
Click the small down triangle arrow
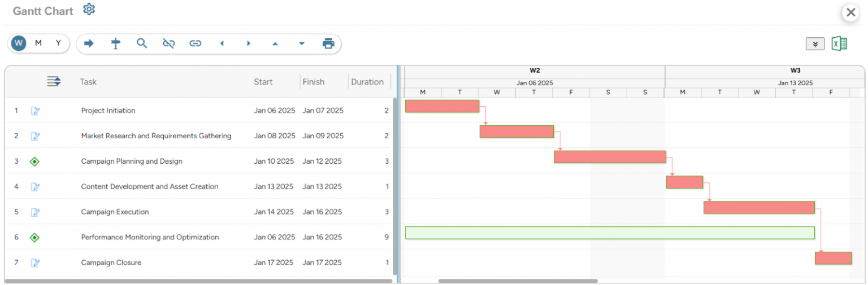[x=302, y=43]
